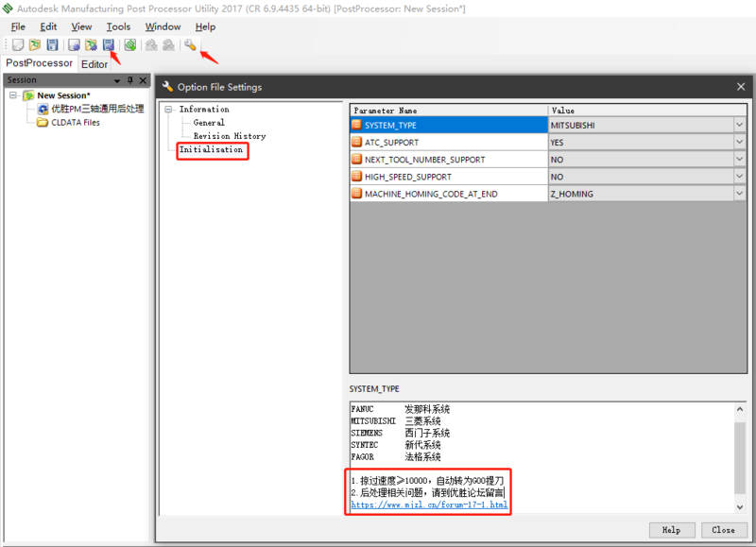Click the green Add CLDATA toolbar icon

coord(129,44)
